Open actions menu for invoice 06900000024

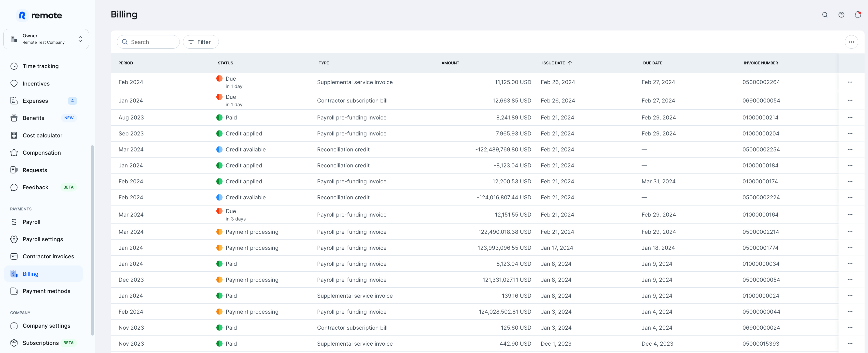(850, 328)
